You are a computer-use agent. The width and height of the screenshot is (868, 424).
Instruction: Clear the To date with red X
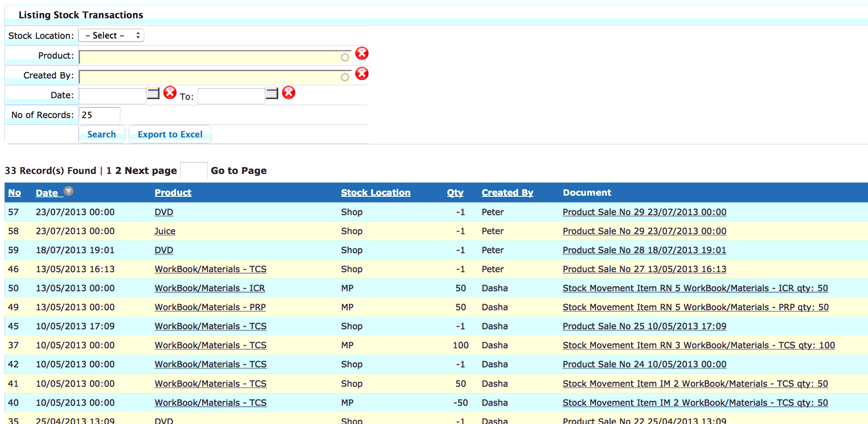[x=289, y=93]
